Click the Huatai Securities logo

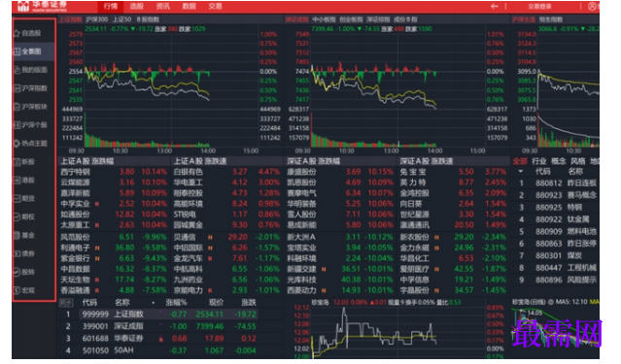point(43,7)
